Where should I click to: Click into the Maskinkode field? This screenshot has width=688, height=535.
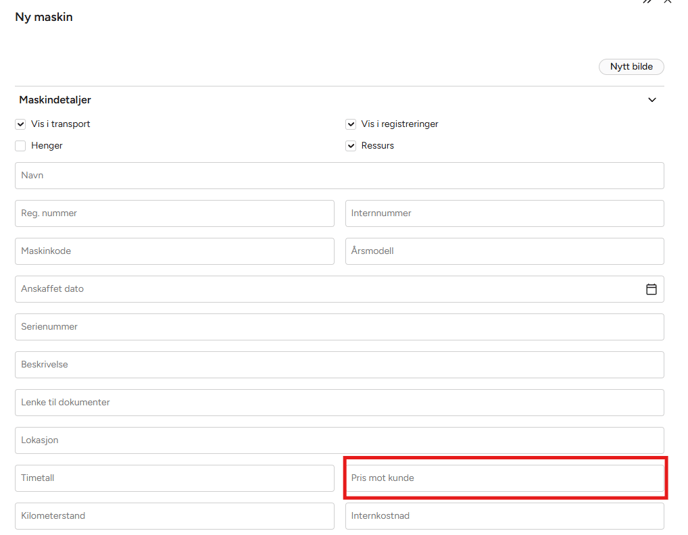click(174, 251)
